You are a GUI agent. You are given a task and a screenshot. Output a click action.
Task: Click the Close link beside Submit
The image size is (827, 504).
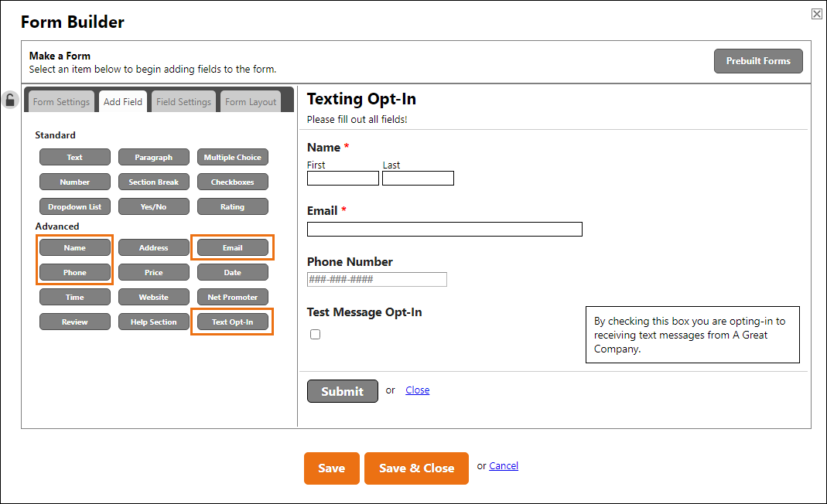click(417, 390)
